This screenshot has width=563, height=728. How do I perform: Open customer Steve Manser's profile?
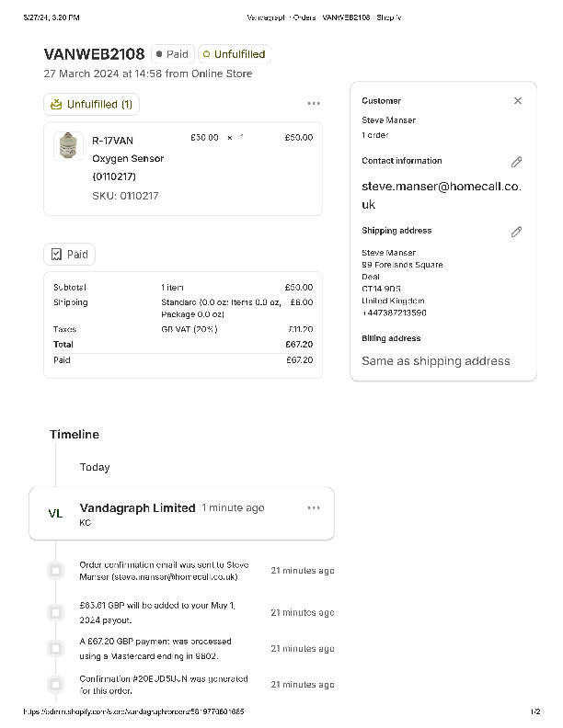(x=388, y=120)
